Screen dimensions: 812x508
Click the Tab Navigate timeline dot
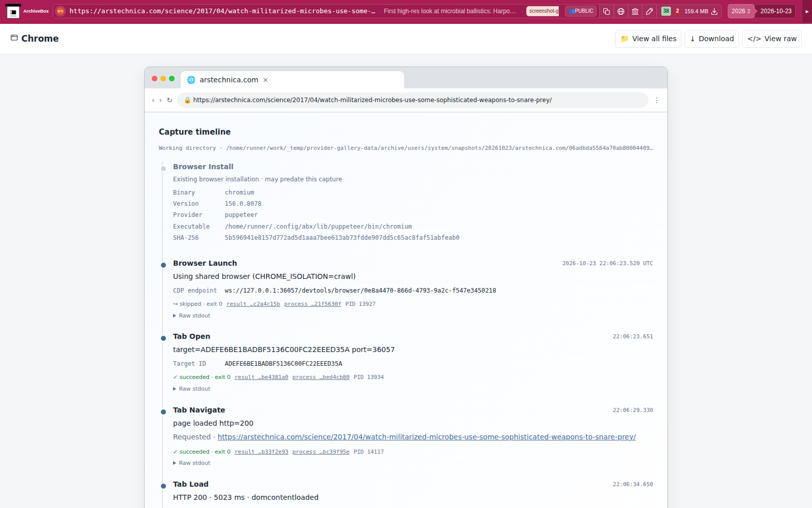coord(163,412)
